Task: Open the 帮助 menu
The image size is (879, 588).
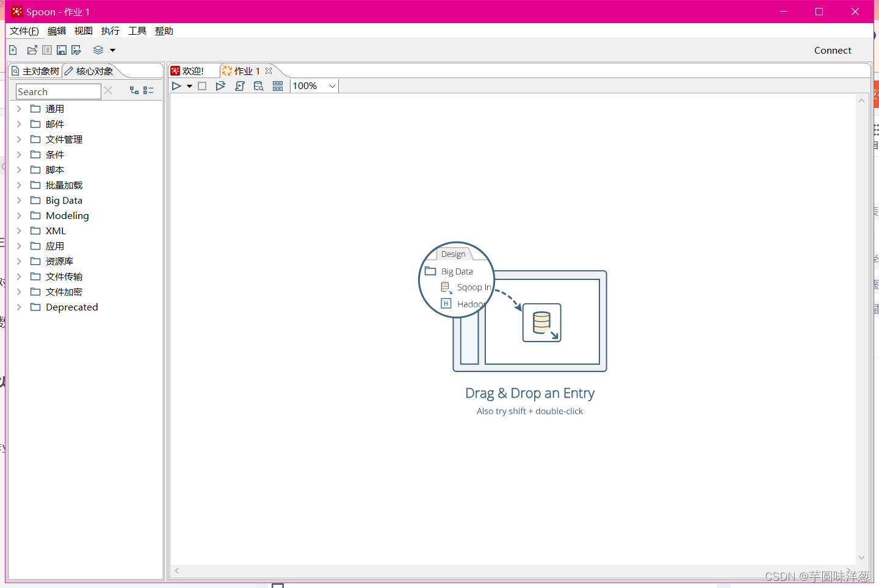Action: [x=164, y=31]
